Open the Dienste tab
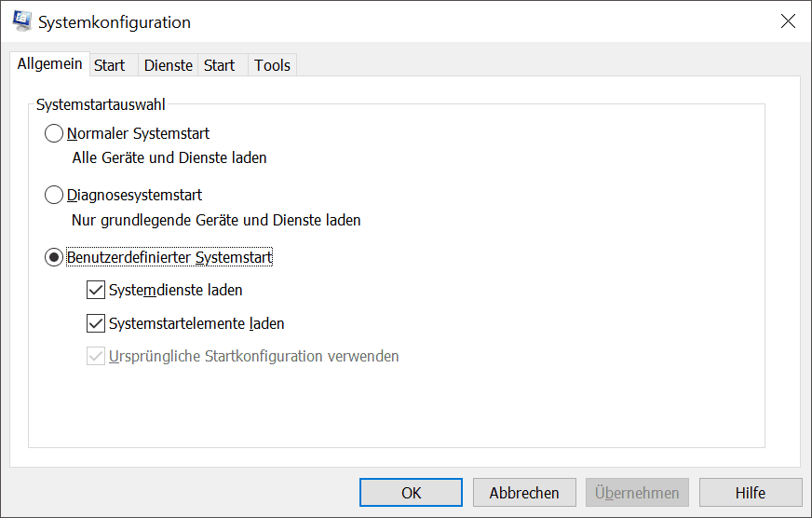 [169, 65]
